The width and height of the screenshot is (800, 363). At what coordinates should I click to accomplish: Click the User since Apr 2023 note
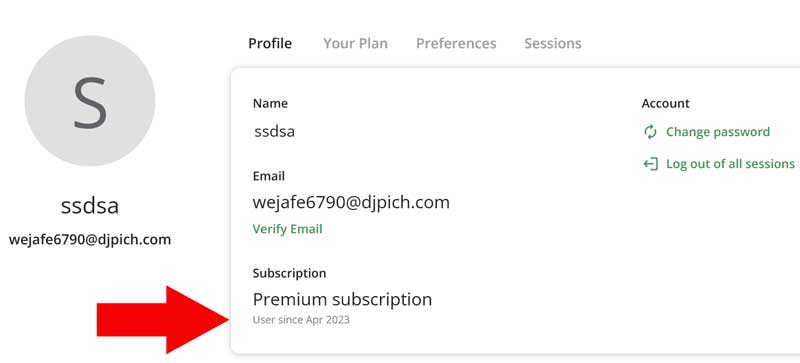pyautogui.click(x=301, y=320)
